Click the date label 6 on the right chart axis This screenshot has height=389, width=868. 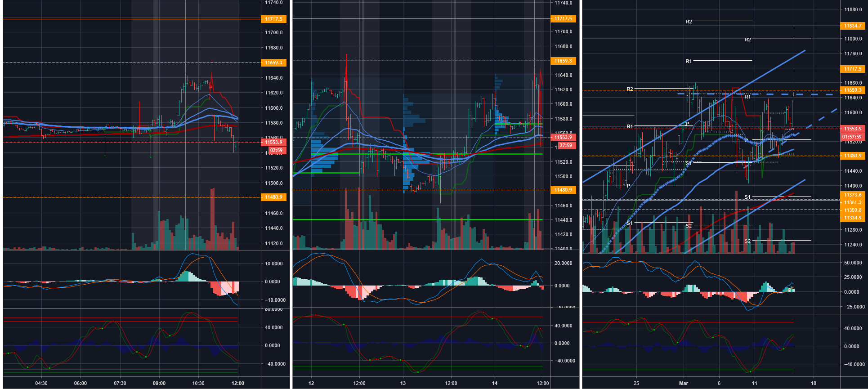(719, 383)
